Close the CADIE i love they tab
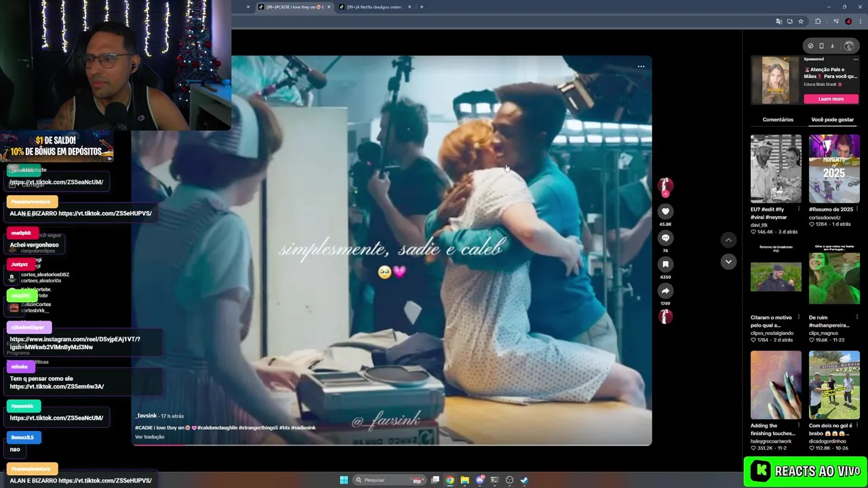The width and height of the screenshot is (868, 488). click(x=329, y=7)
